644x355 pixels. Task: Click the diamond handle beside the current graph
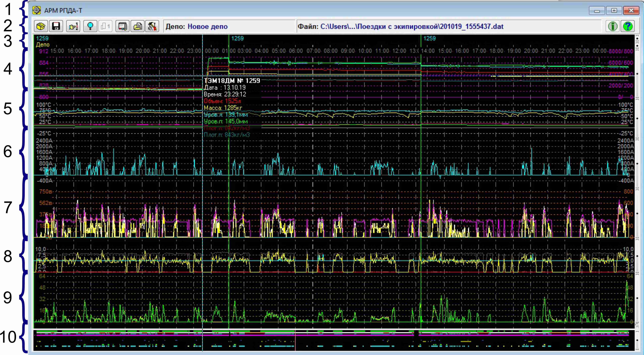(x=637, y=164)
